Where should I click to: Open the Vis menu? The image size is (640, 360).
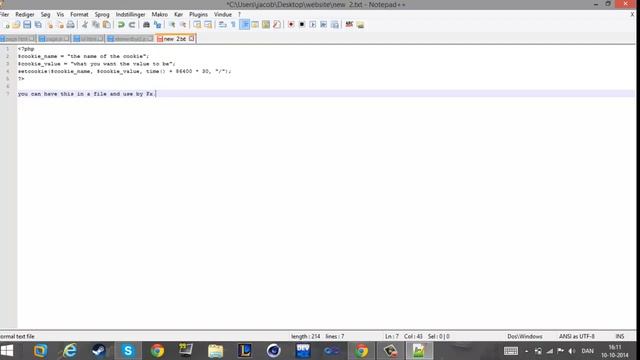pyautogui.click(x=60, y=14)
